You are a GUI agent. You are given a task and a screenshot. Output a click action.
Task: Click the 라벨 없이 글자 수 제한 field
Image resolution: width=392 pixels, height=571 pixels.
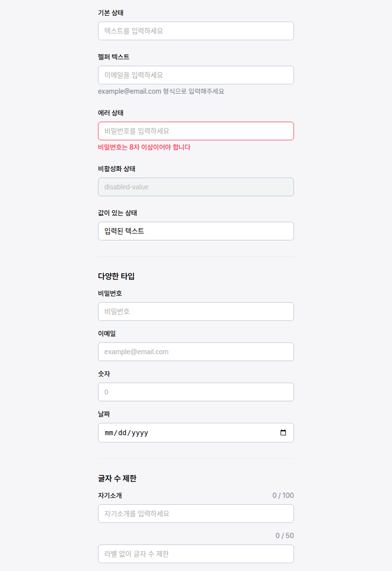196,554
